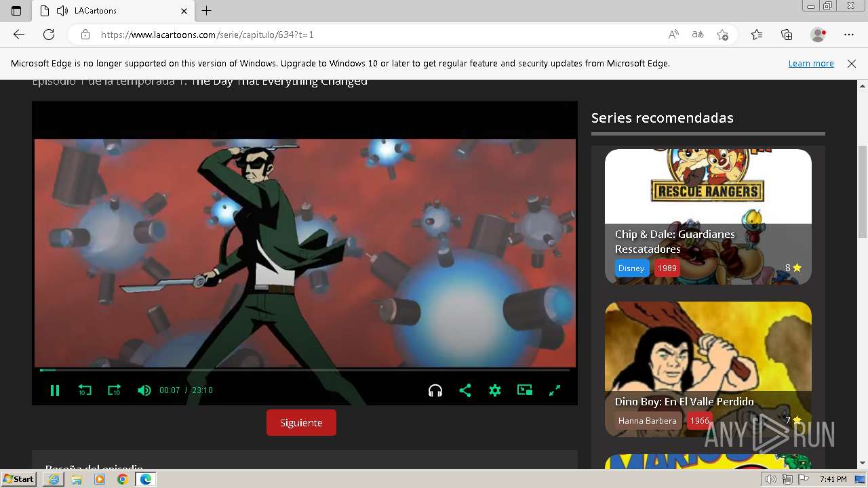Seek on the video progress bar
This screenshot has height=488, width=868.
tap(304, 370)
